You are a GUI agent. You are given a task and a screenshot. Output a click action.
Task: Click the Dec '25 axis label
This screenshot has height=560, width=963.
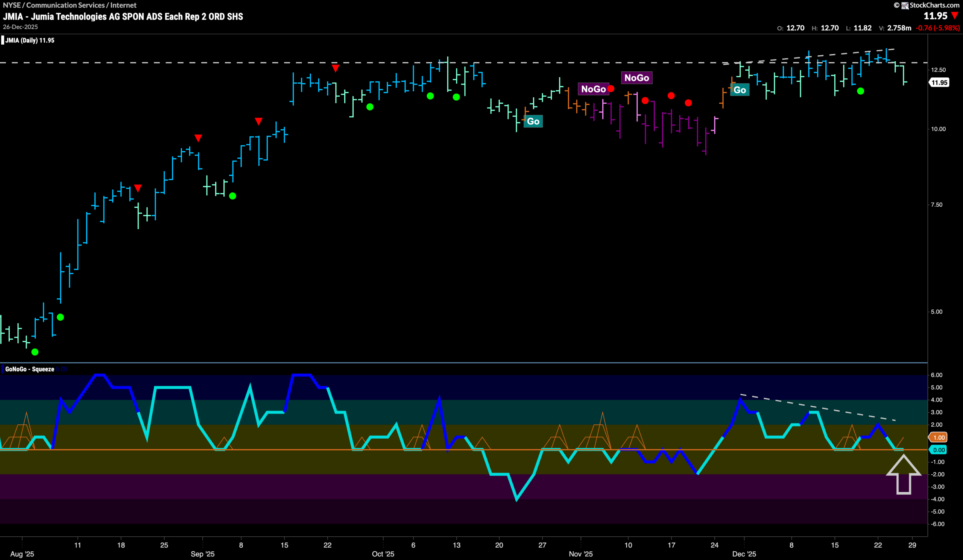[x=744, y=554]
